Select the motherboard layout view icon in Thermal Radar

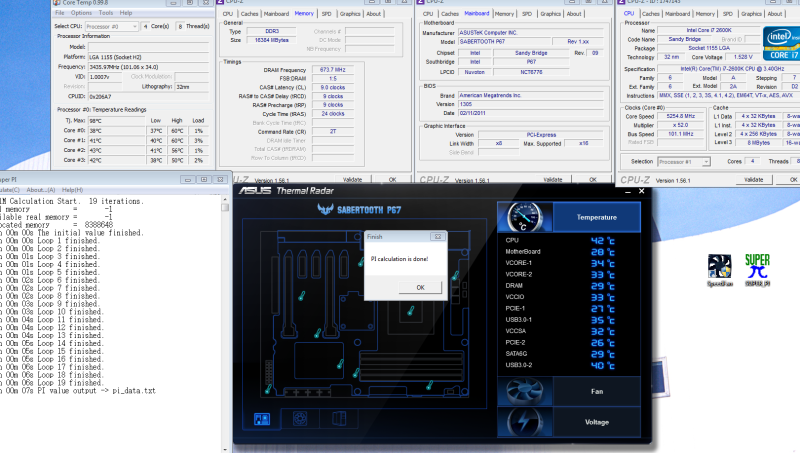(x=262, y=419)
